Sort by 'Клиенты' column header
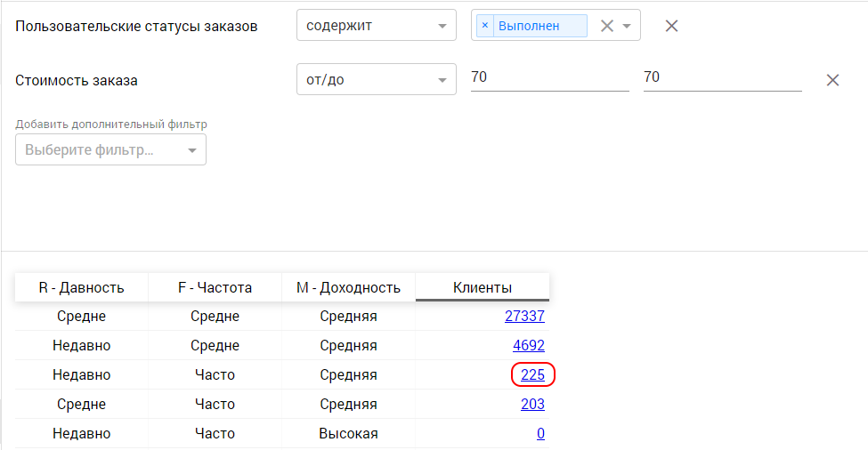868x450 pixels. [x=482, y=287]
